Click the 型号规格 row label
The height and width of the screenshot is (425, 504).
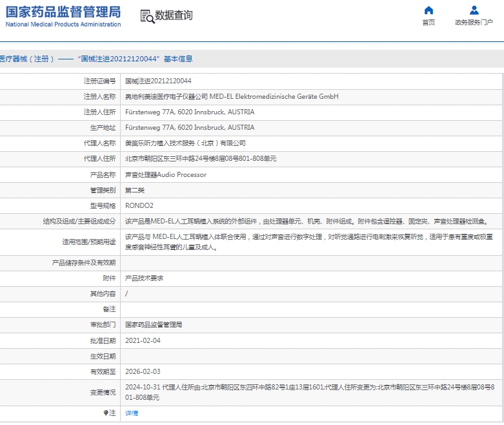103,205
